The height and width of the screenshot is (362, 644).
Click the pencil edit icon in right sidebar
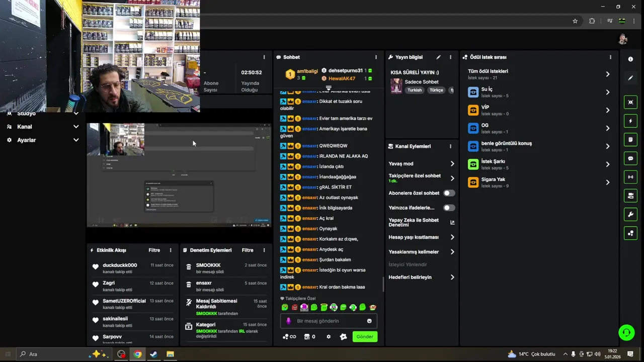click(x=630, y=78)
